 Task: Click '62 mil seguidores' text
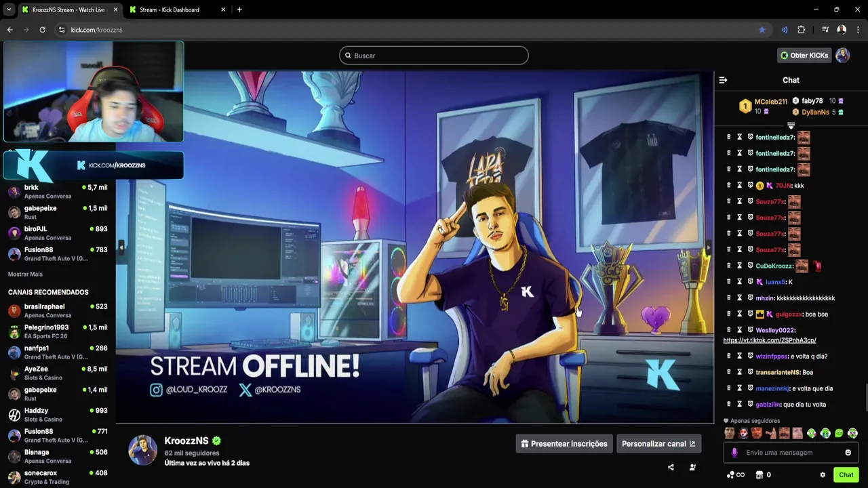[x=192, y=453]
